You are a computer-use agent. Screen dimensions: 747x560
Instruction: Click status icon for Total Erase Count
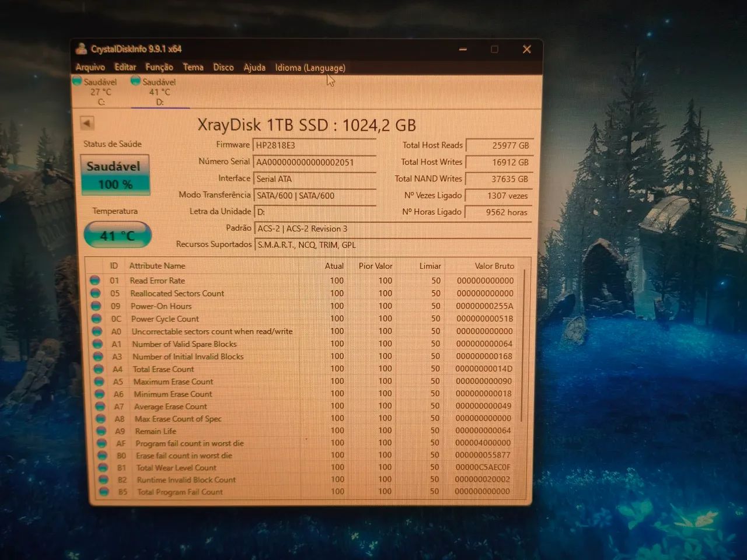coord(99,369)
